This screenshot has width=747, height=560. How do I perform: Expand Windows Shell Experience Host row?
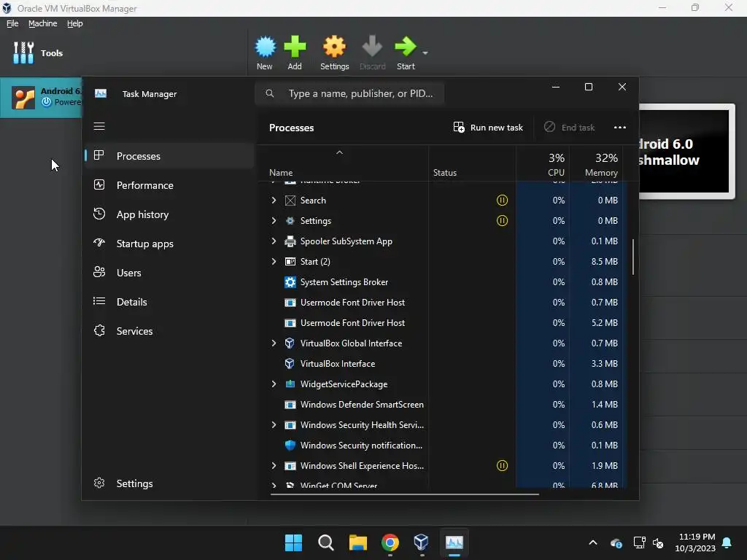click(x=274, y=466)
